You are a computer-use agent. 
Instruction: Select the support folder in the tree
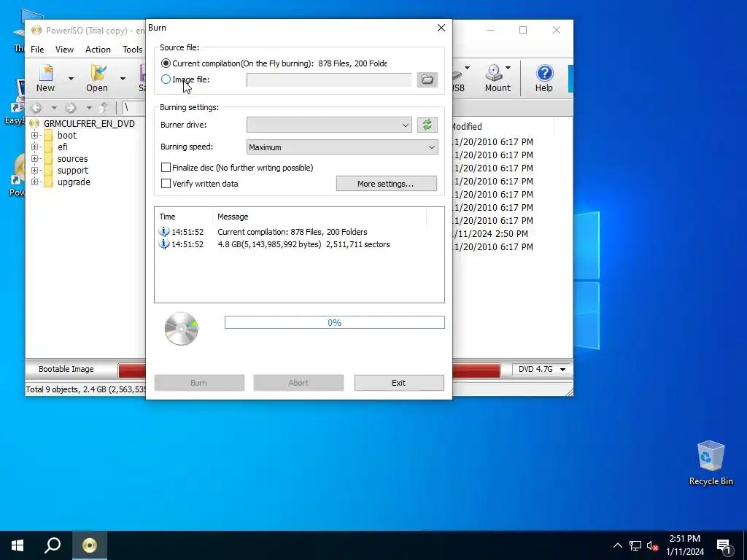72,171
